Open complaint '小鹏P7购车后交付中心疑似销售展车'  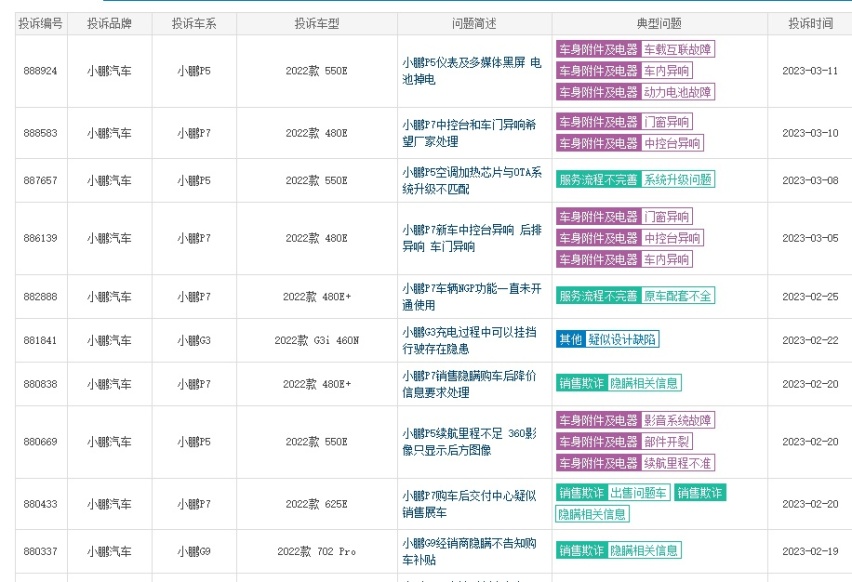(469, 504)
